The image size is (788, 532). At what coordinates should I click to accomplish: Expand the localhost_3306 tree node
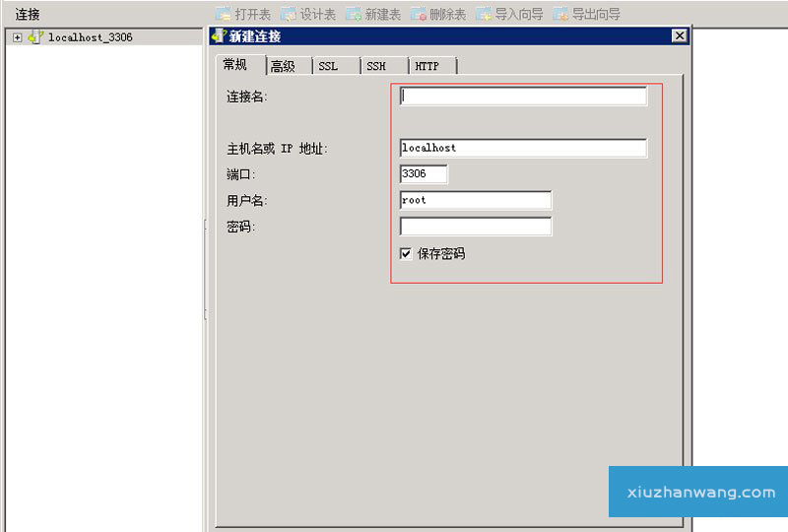tap(18, 37)
